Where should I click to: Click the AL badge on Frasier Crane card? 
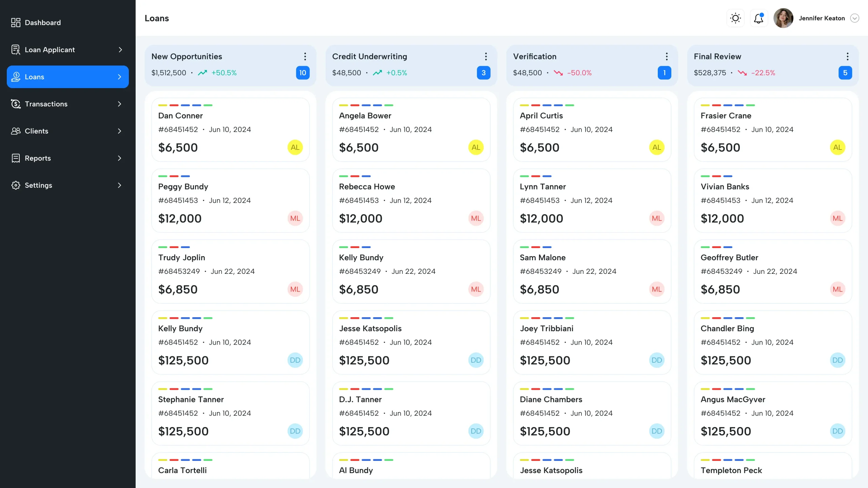coord(837,147)
